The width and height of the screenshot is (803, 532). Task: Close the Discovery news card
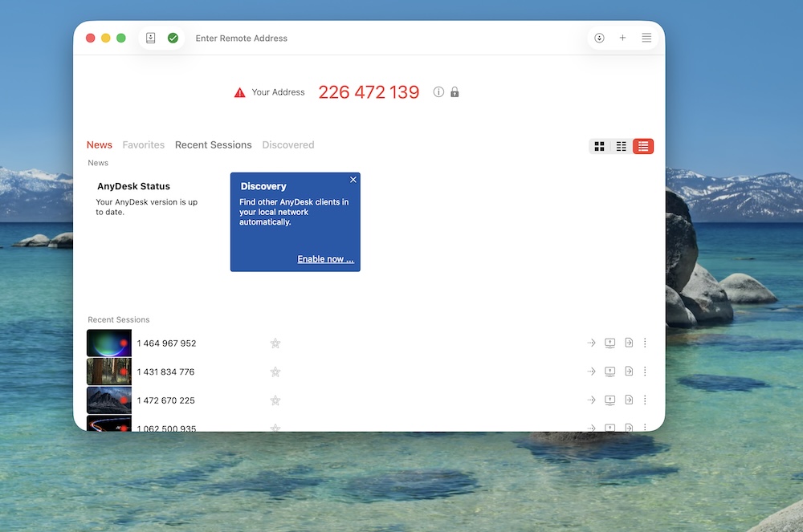[x=353, y=180]
